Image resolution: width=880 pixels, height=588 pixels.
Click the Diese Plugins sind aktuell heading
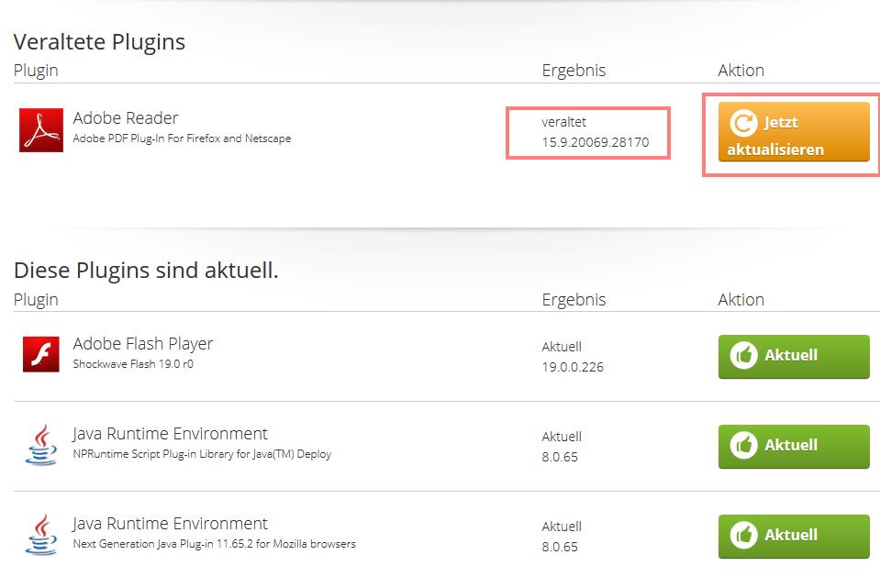146,271
